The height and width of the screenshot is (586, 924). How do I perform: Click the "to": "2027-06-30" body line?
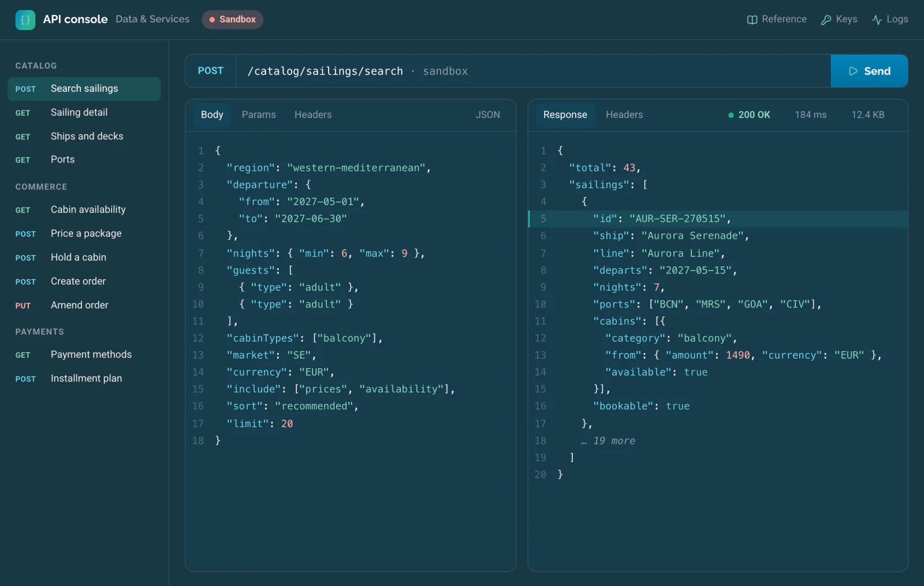coord(293,218)
